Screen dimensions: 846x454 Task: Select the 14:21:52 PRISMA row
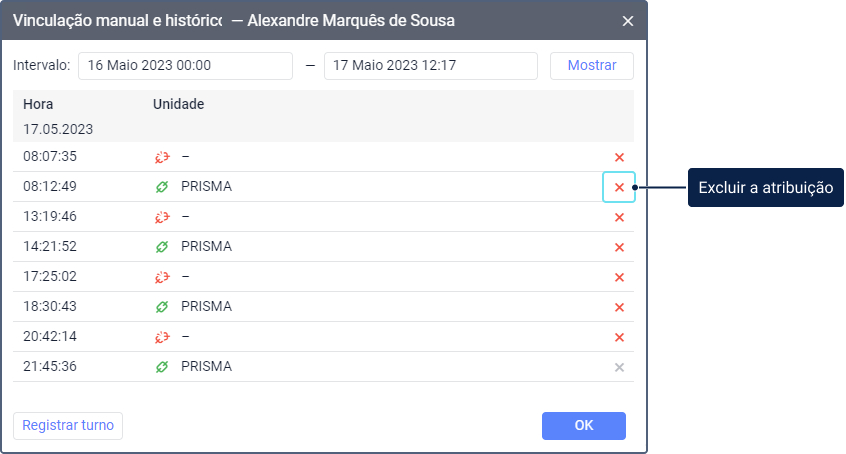(300, 247)
